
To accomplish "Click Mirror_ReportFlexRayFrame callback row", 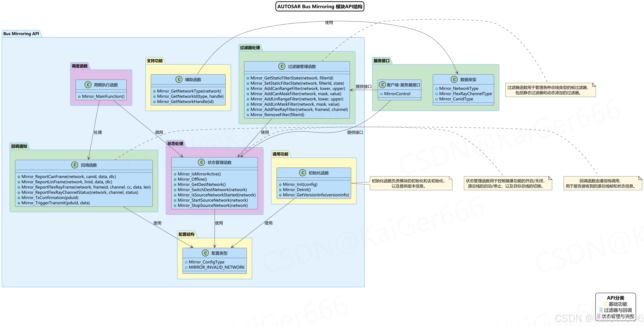I will point(84,187).
